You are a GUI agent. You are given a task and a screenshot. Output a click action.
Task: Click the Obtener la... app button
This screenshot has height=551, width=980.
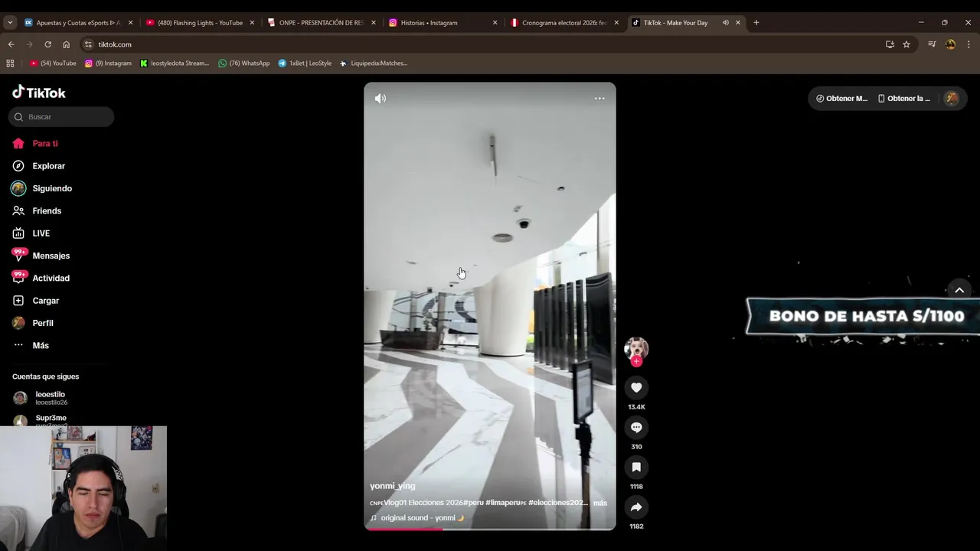(x=904, y=99)
